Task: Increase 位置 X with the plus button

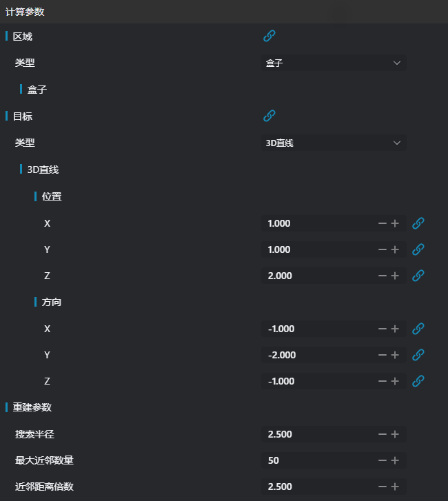Action: [395, 223]
